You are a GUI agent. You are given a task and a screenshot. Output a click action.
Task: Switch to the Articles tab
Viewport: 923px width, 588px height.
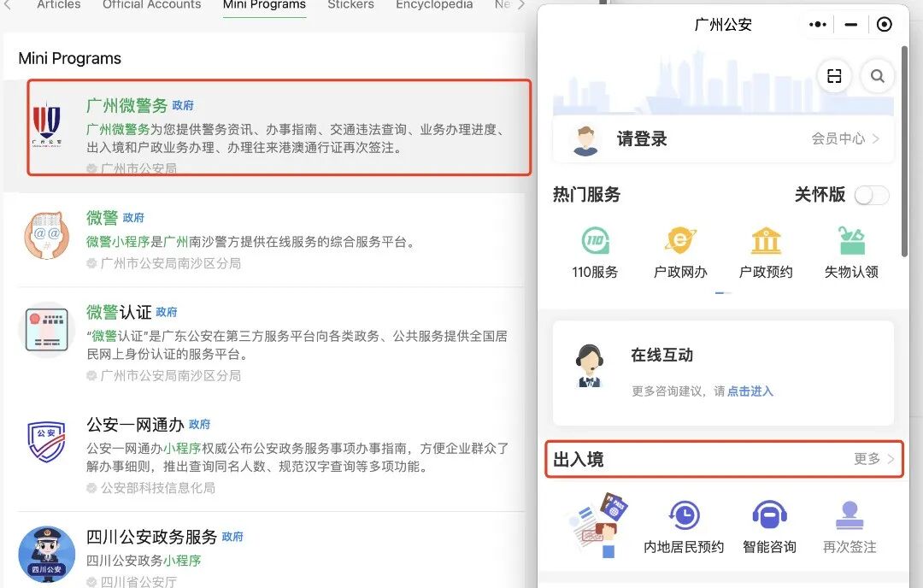[59, 5]
